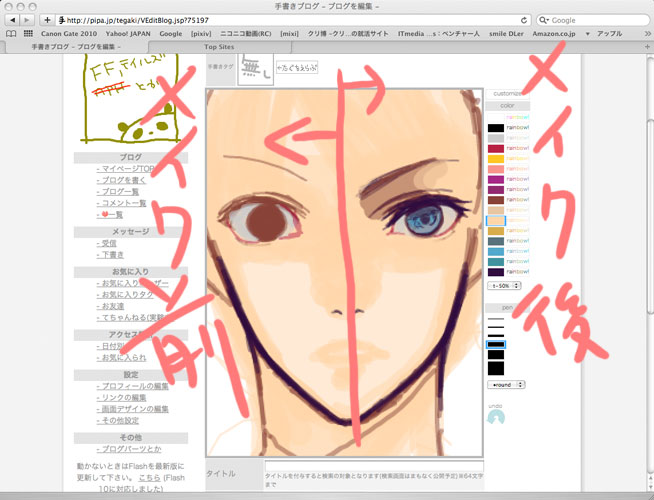Image resolution: width=654 pixels, height=500 pixels.
Task: Open the ニコニコ動画(RC) bookmark
Action: pyautogui.click(x=246, y=33)
